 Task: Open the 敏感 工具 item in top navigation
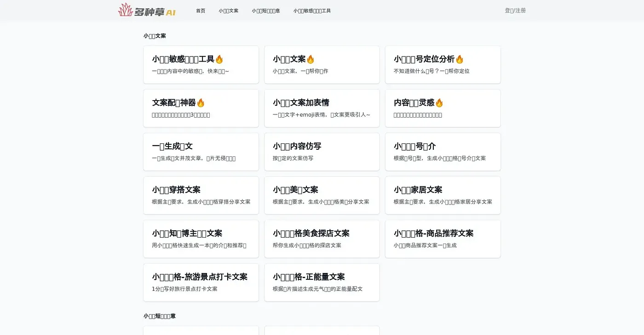coord(312,11)
